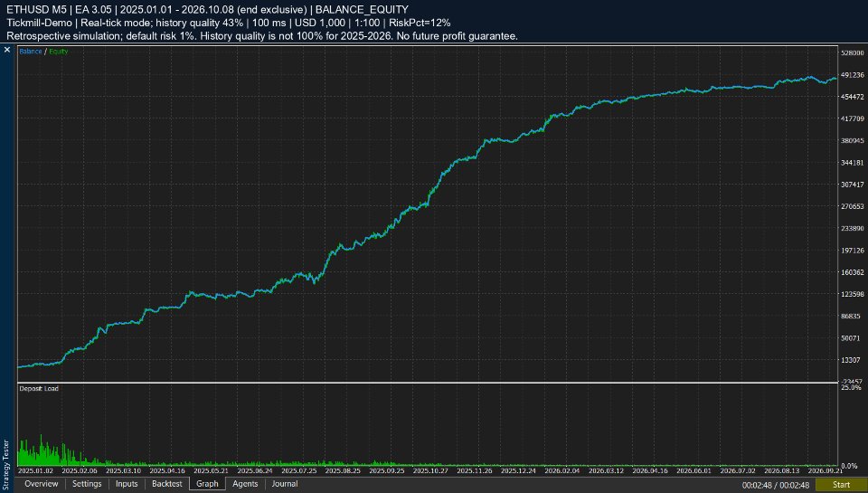Image resolution: width=868 pixels, height=493 pixels.
Task: Click the 233890 axis value
Action: (x=853, y=228)
